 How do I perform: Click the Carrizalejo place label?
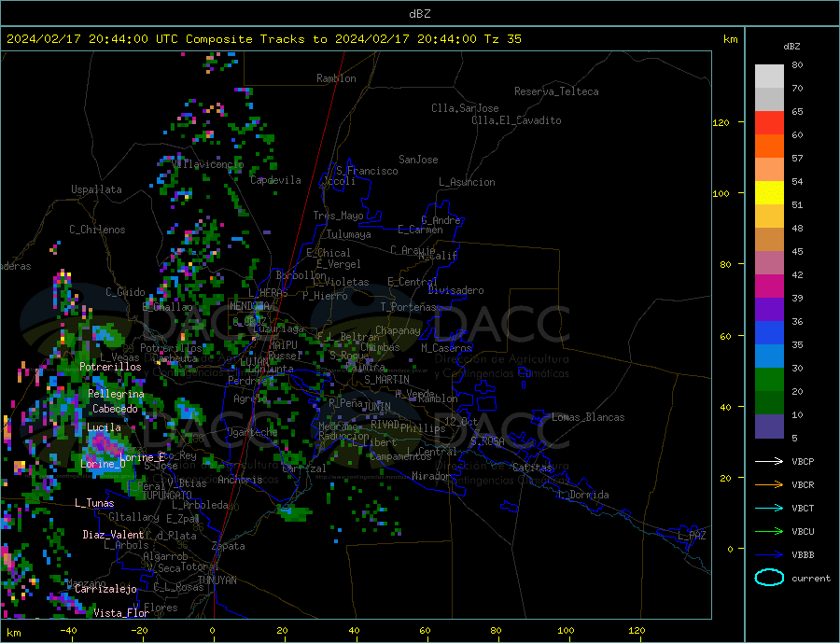tap(105, 589)
